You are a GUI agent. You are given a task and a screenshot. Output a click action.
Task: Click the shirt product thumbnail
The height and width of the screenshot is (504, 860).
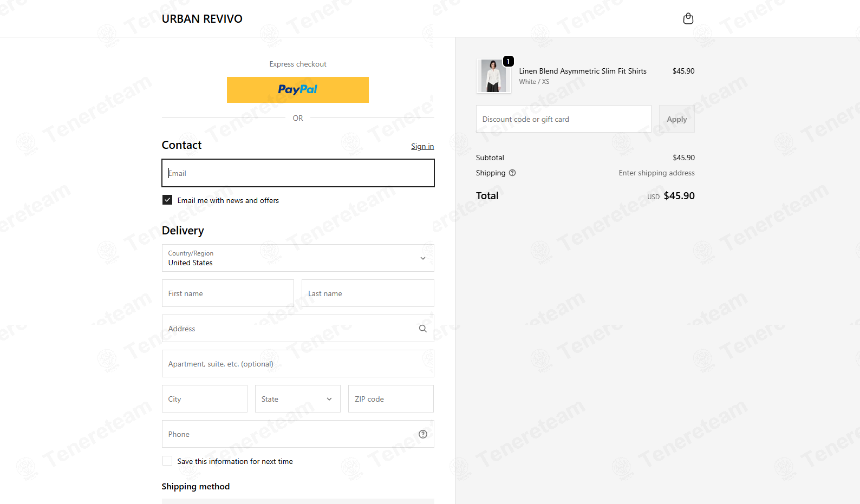pyautogui.click(x=493, y=76)
